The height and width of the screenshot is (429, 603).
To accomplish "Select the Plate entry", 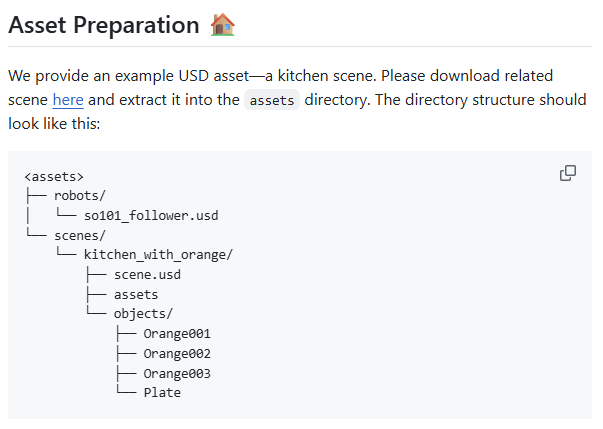I will click(x=162, y=393).
